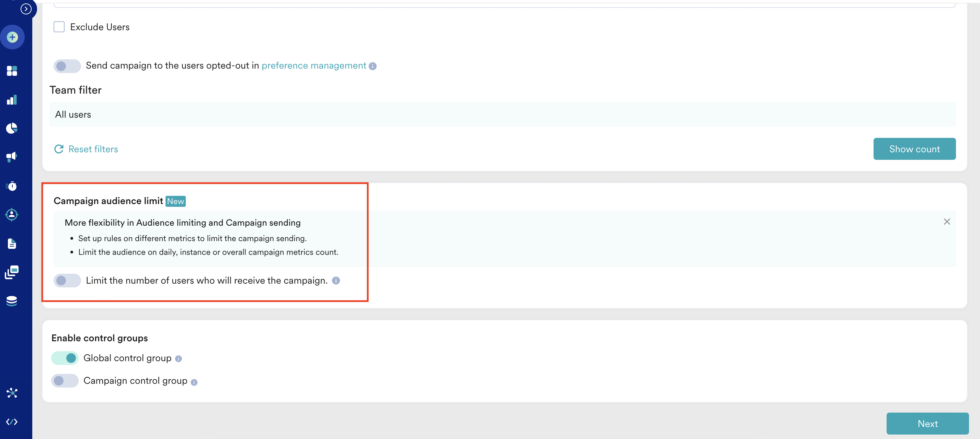This screenshot has height=439, width=980.
Task: Open the dashboard grid icon in sidebar
Action: tap(12, 71)
